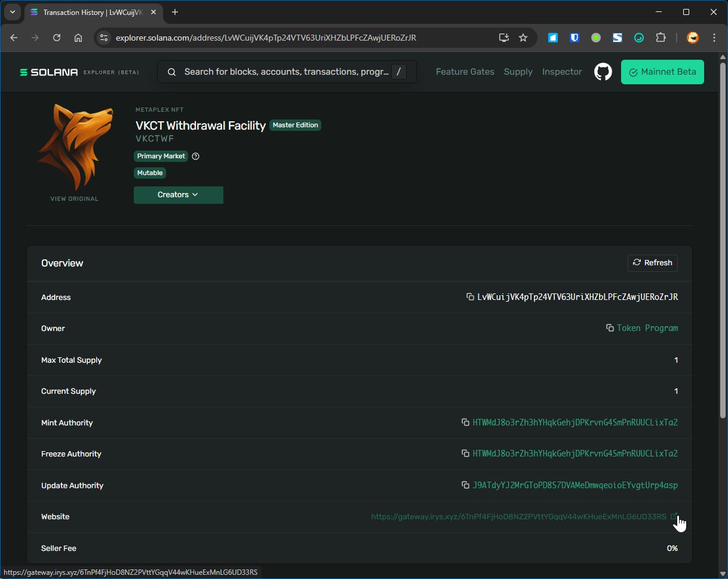The height and width of the screenshot is (579, 728).
Task: Click the Master Edition badge
Action: [295, 125]
